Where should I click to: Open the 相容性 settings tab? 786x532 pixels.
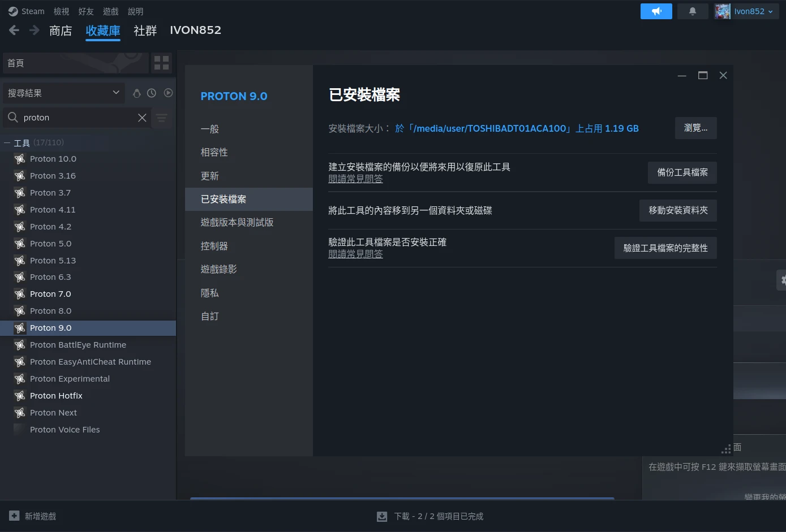214,153
